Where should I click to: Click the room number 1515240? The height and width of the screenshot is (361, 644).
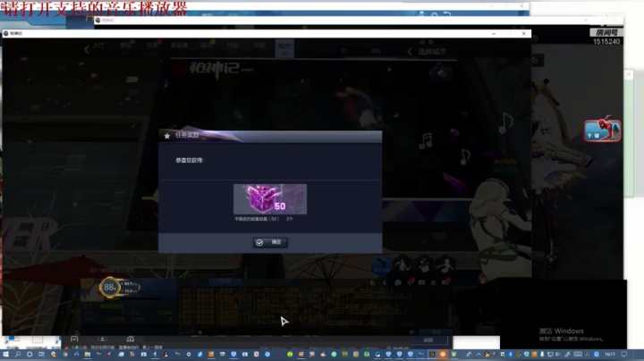tap(606, 41)
